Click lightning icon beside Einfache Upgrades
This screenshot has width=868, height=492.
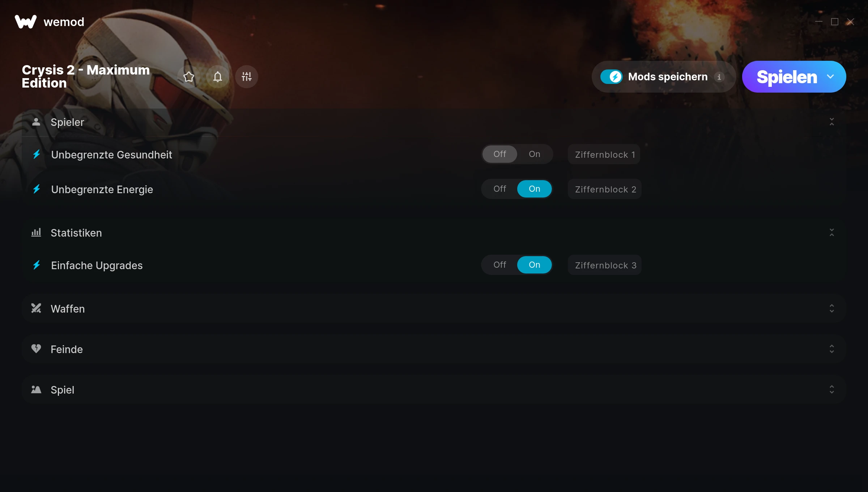(x=37, y=265)
